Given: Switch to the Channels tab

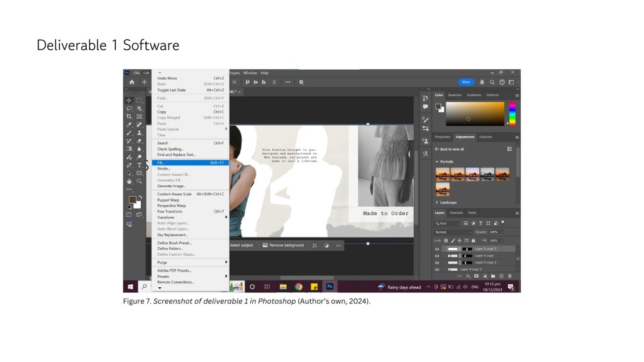Looking at the screenshot, I should point(457,213).
